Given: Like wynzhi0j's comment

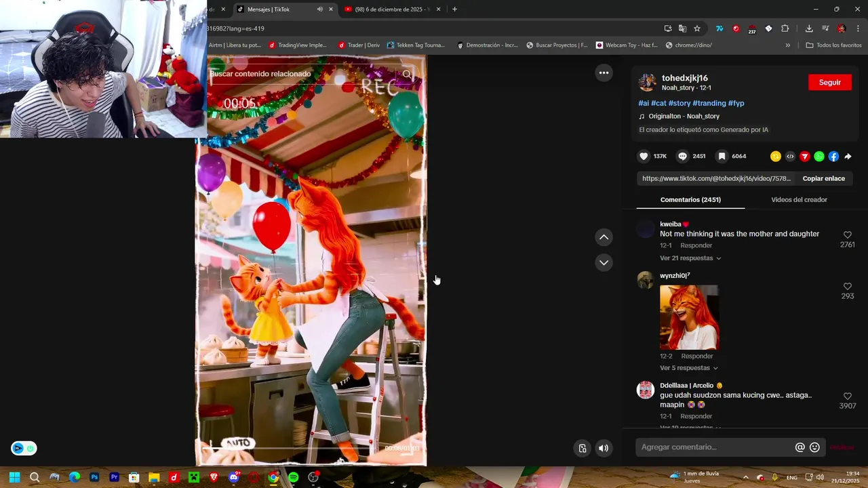Looking at the screenshot, I should click(x=847, y=287).
